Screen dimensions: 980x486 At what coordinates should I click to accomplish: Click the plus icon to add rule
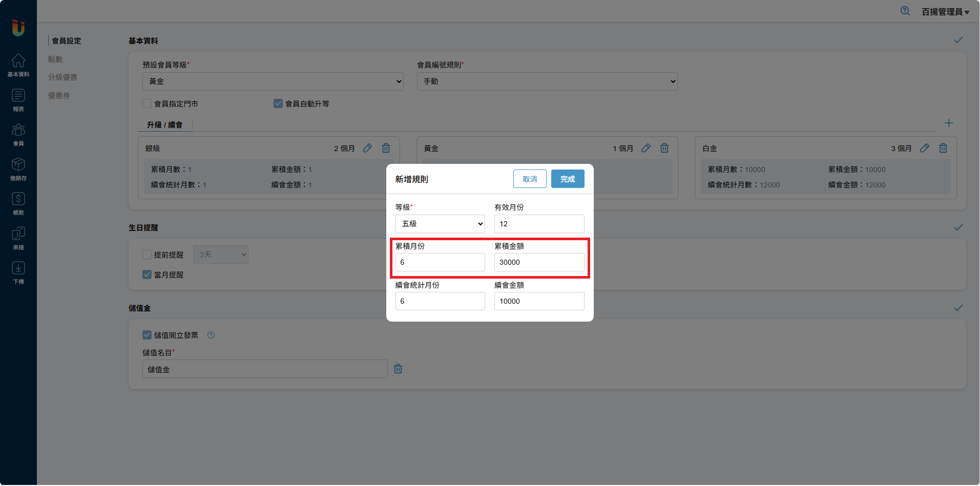[948, 123]
